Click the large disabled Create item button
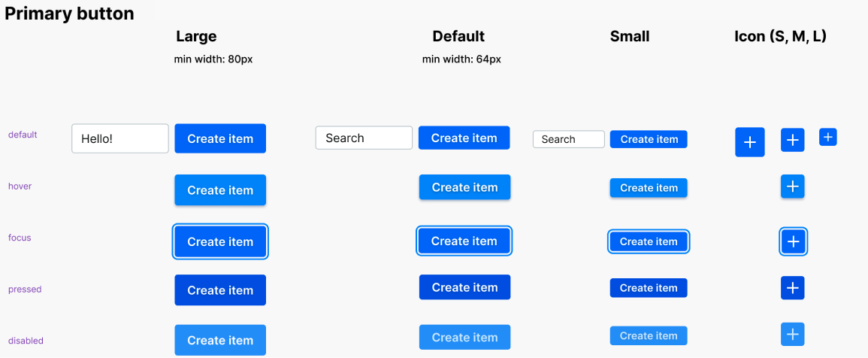The width and height of the screenshot is (868, 358). tap(220, 340)
